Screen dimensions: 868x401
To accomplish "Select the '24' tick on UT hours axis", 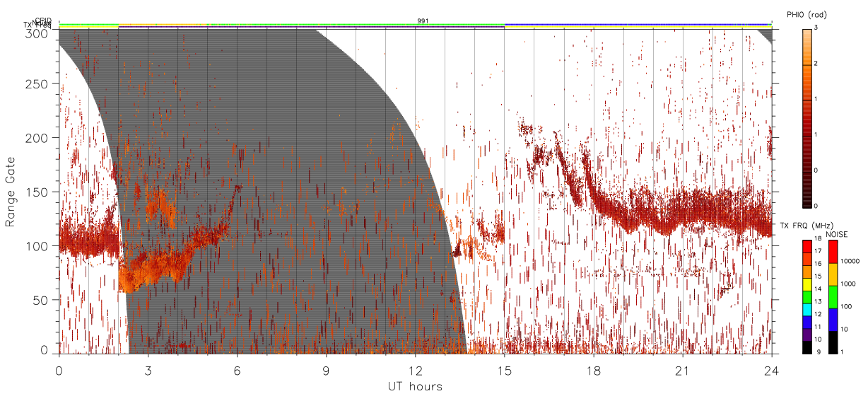I will click(x=772, y=371).
